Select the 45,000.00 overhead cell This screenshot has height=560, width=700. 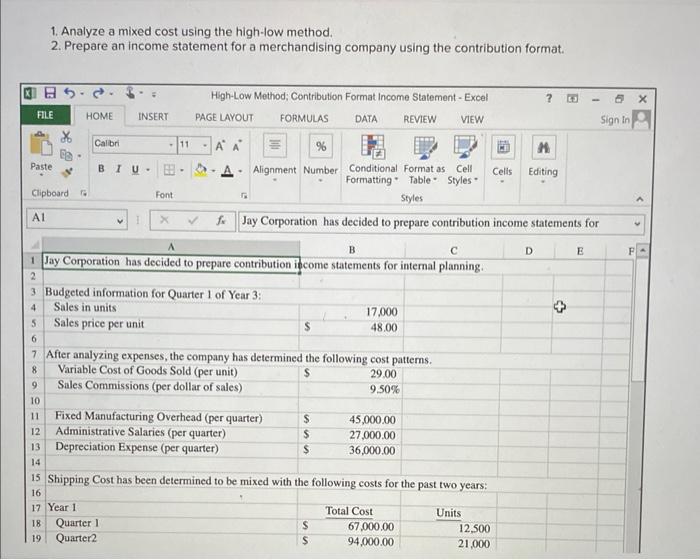(350, 419)
